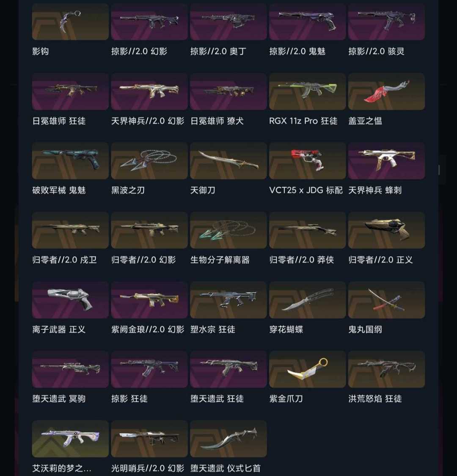Pick the 天御刀 sword icon
The image size is (457, 476).
pyautogui.click(x=228, y=161)
